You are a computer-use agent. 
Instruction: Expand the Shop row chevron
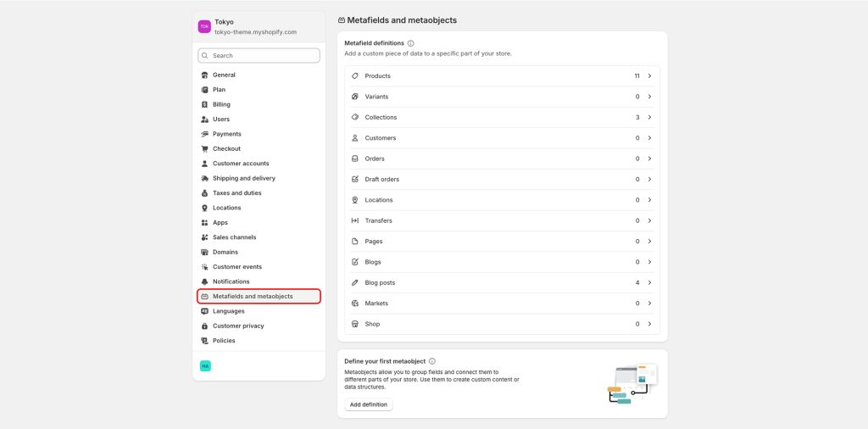649,324
